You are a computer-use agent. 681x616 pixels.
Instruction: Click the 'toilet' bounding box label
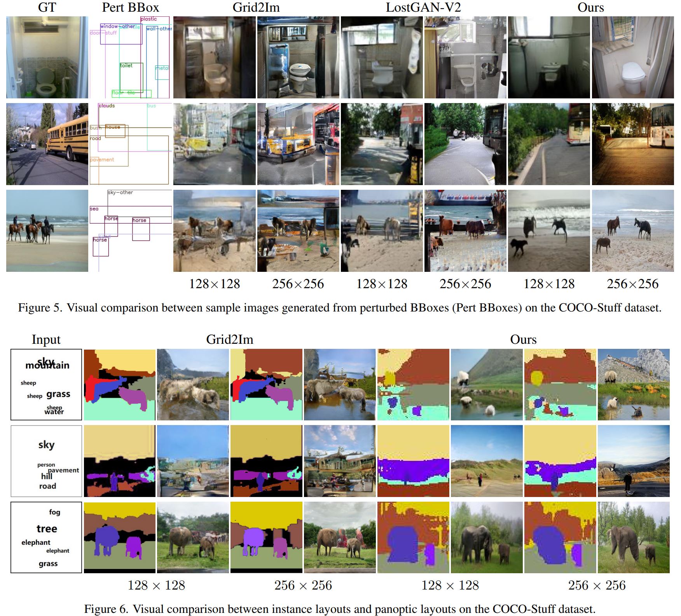(x=126, y=66)
